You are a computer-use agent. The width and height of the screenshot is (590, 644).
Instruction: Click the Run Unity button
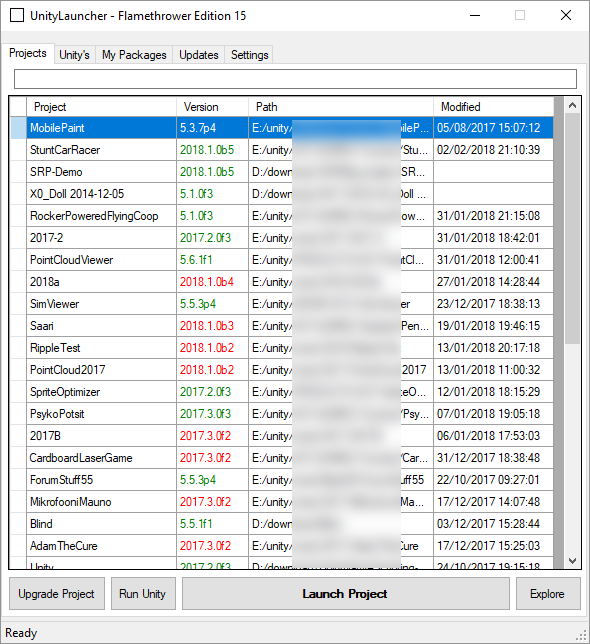(143, 593)
